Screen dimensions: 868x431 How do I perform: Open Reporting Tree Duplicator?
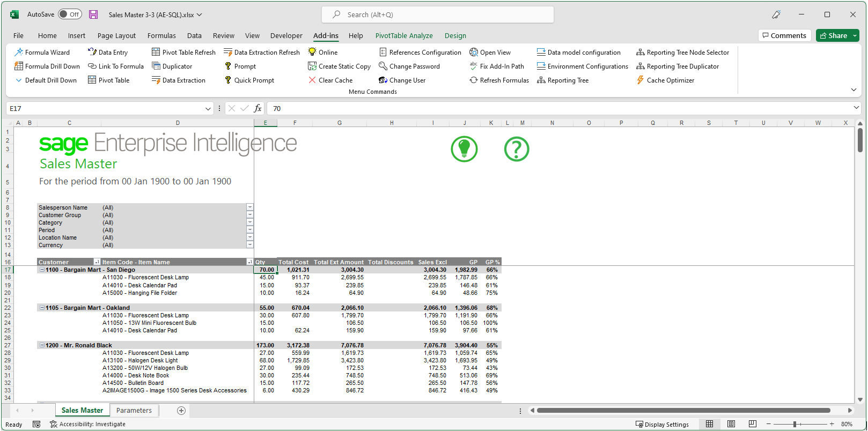pos(678,66)
